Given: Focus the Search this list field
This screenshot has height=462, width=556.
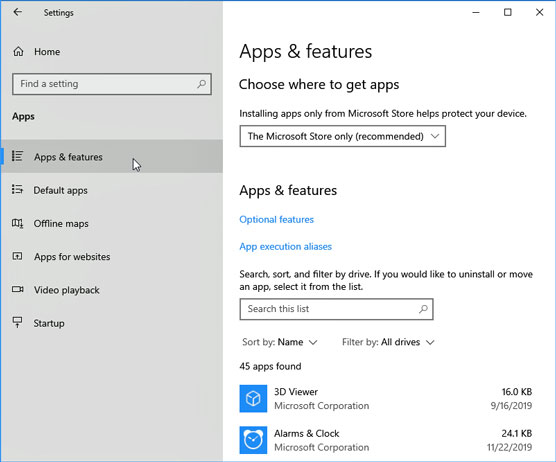Looking at the screenshot, I should 337,309.
